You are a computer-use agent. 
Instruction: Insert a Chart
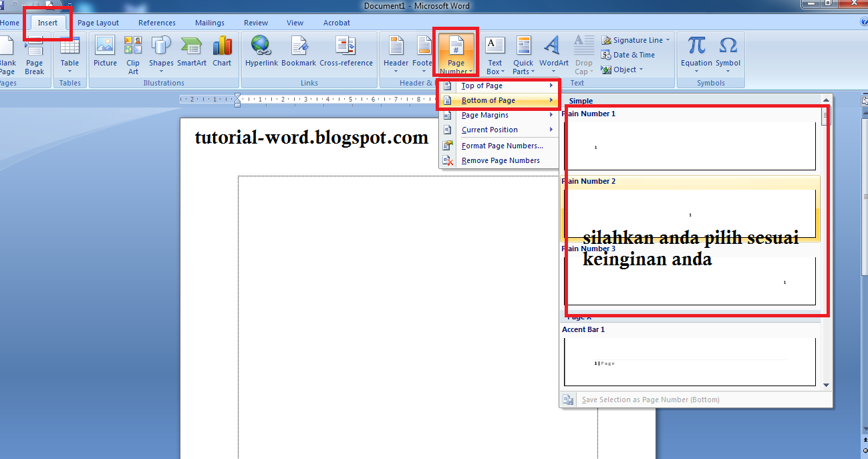(222, 52)
